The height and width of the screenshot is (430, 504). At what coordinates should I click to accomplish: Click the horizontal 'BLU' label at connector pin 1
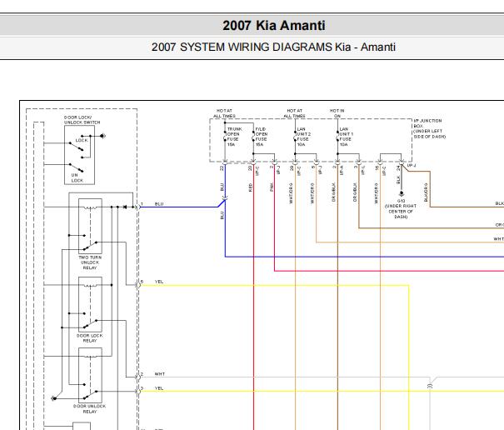(x=159, y=204)
